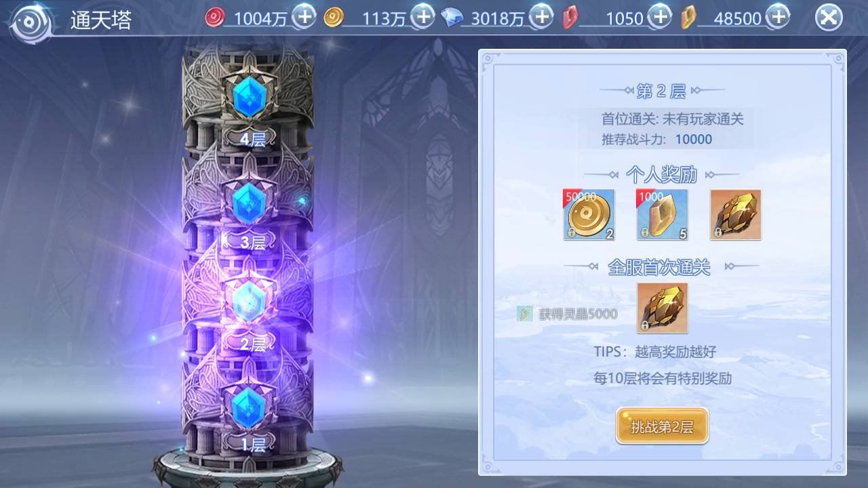The width and height of the screenshot is (868, 488).
Task: Choose the glowing 2层 tower floor
Action: pyautogui.click(x=248, y=302)
